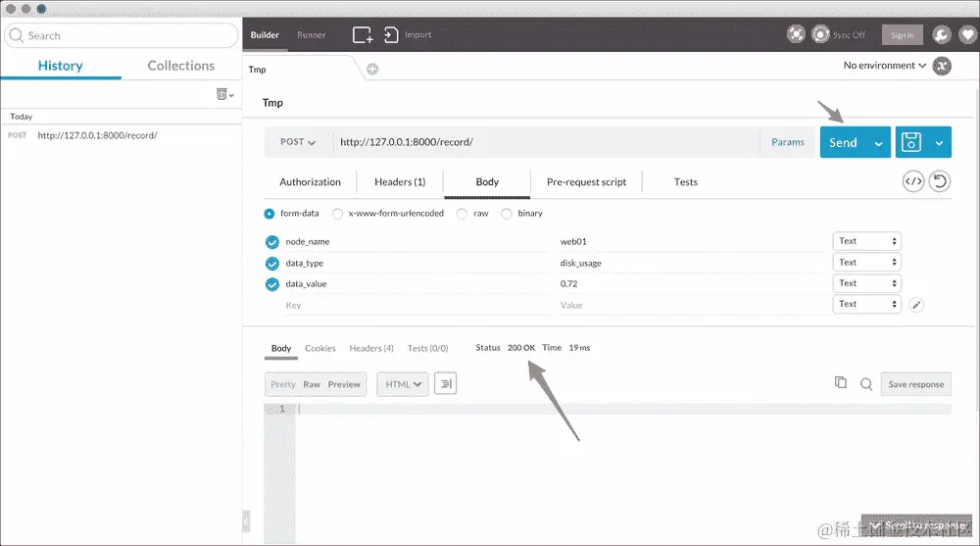Click the Save response button

[x=915, y=384]
